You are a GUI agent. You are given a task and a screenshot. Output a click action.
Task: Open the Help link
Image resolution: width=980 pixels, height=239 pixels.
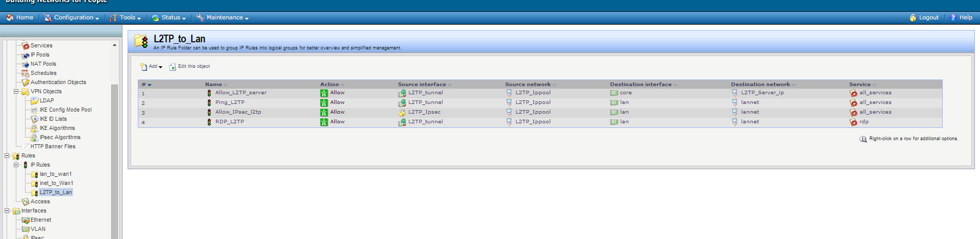coord(961,17)
